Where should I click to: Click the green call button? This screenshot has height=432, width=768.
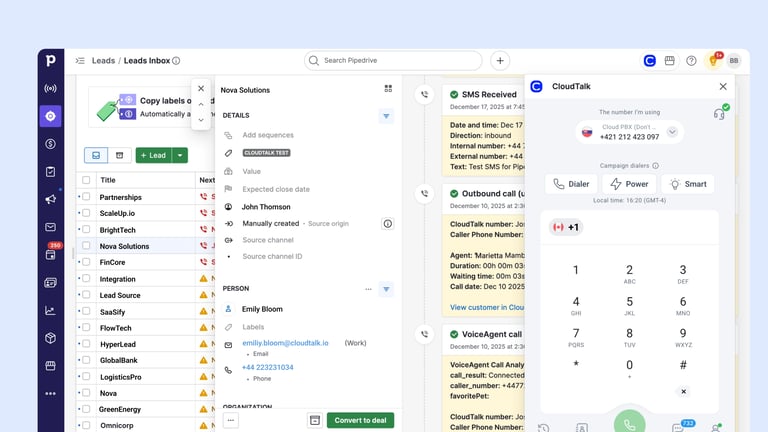tap(629, 424)
